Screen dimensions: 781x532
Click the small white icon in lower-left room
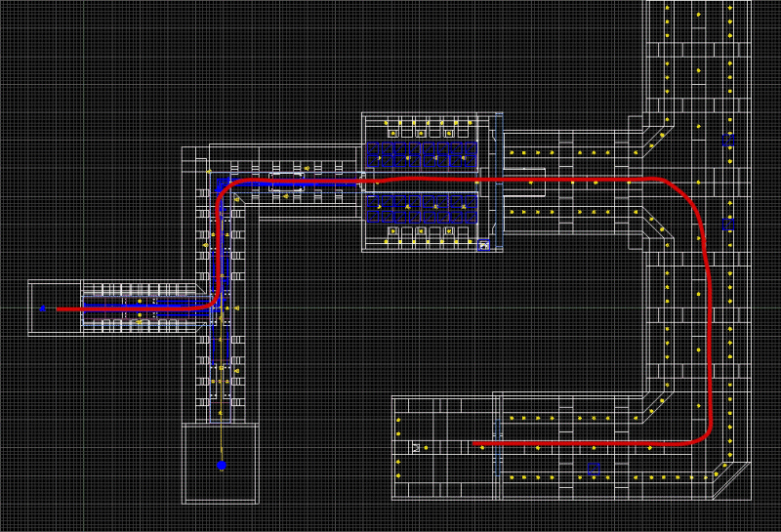click(x=416, y=447)
